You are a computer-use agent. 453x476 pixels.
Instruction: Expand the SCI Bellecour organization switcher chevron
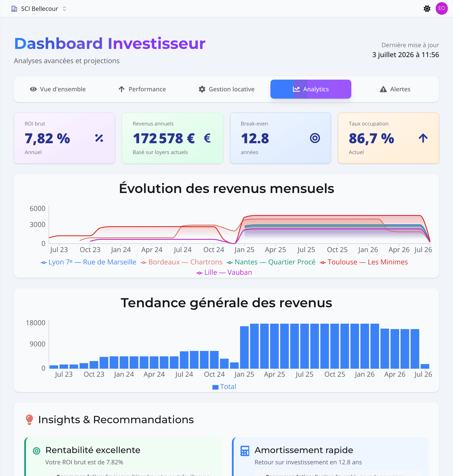coord(64,9)
